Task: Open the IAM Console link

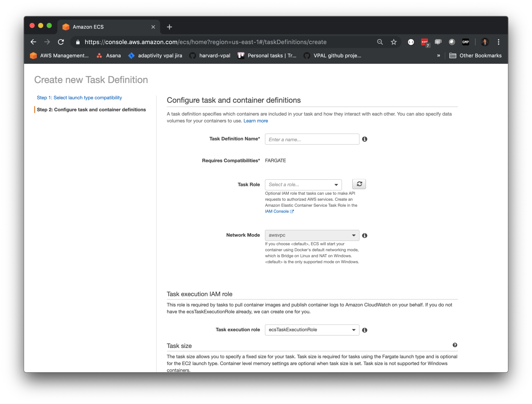Action: (279, 211)
